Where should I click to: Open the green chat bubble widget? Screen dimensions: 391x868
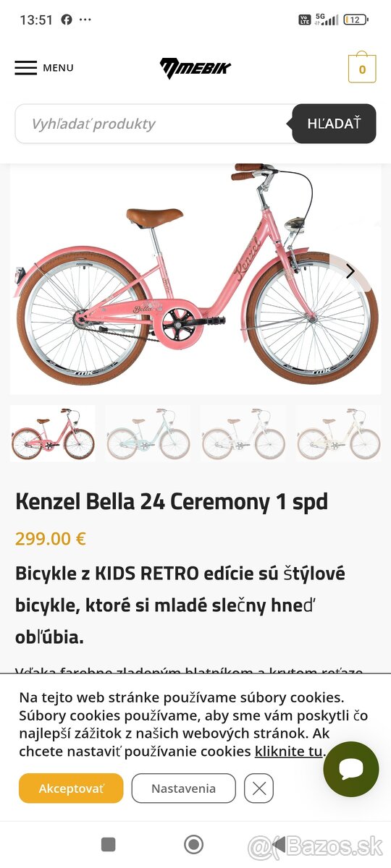click(351, 769)
